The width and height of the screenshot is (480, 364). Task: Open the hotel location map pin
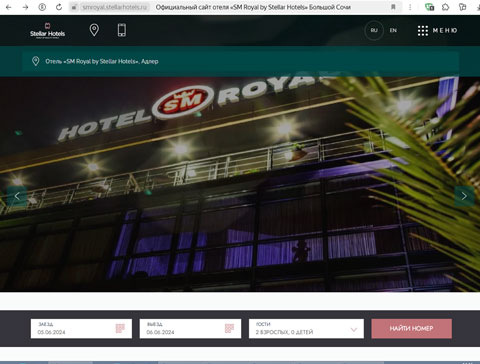click(94, 30)
